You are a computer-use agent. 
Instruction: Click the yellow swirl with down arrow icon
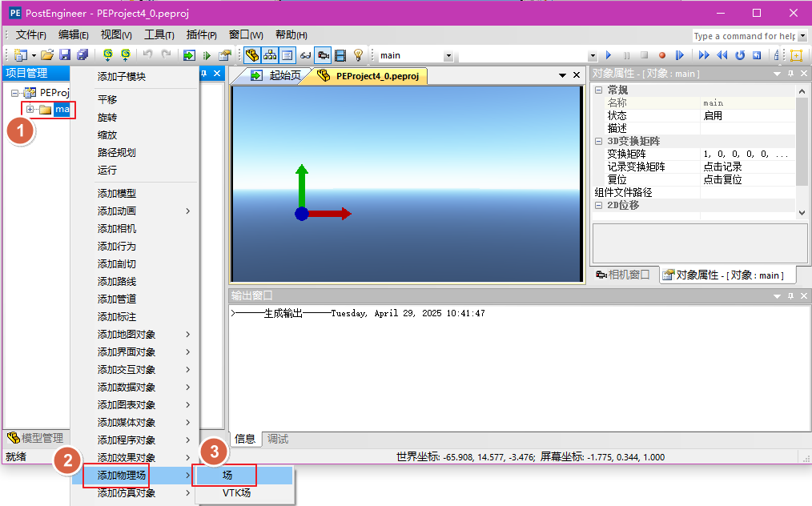pyautogui.click(x=108, y=55)
